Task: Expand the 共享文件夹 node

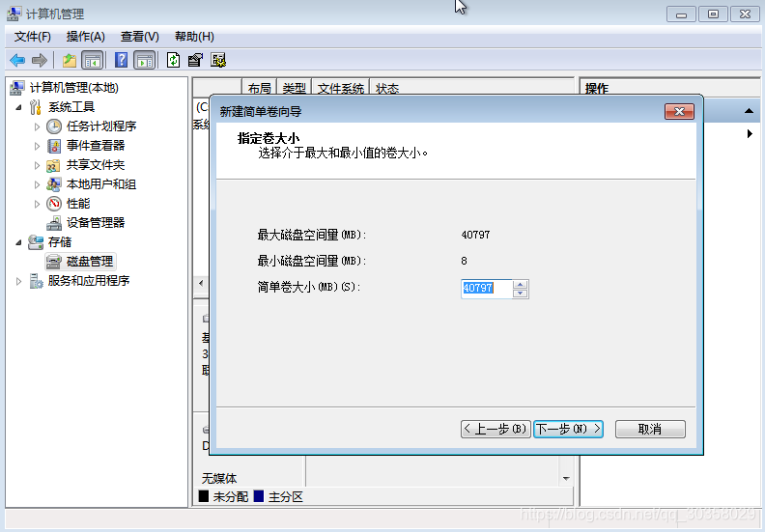Action: (37, 165)
